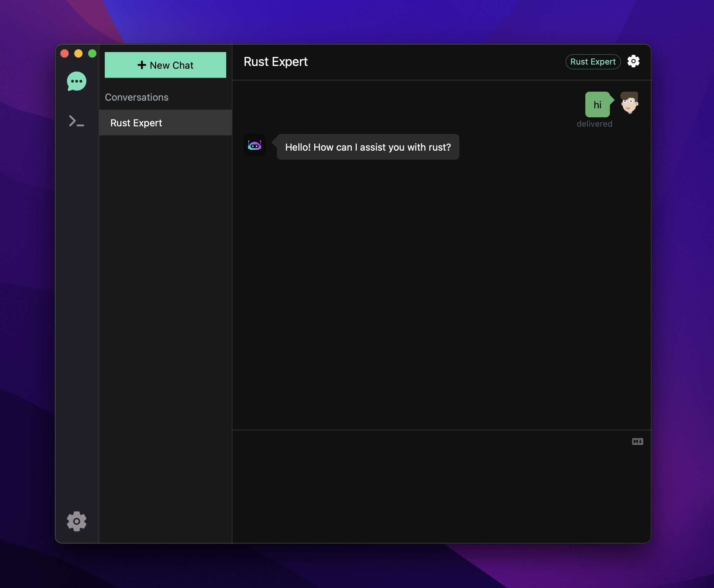The image size is (714, 588).
Task: Click the Conversations section heading
Action: [137, 97]
